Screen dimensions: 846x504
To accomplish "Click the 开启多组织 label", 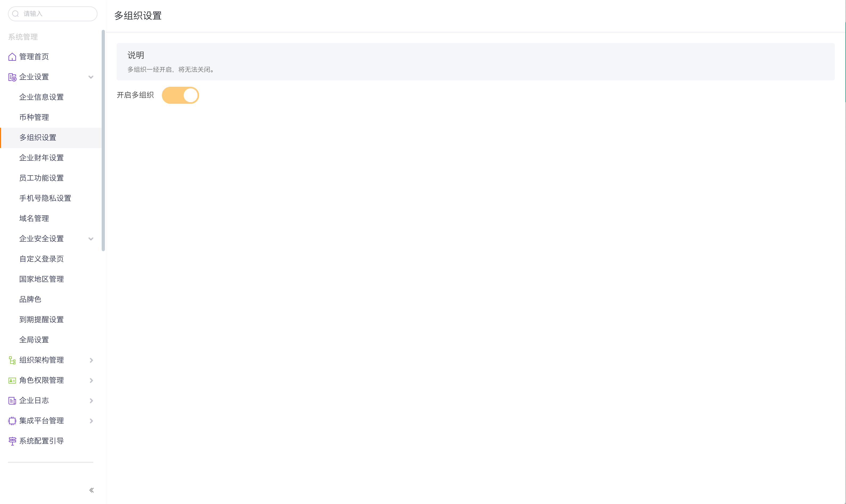I will pos(135,95).
